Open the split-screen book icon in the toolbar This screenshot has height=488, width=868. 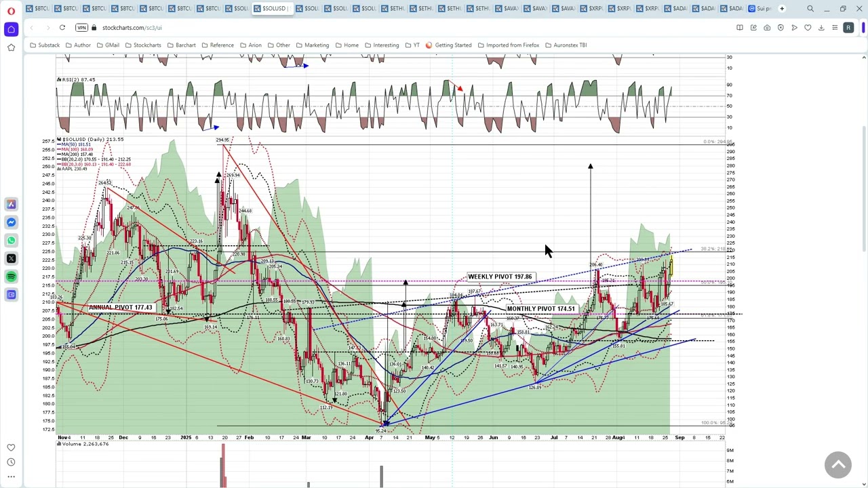pyautogui.click(x=740, y=28)
